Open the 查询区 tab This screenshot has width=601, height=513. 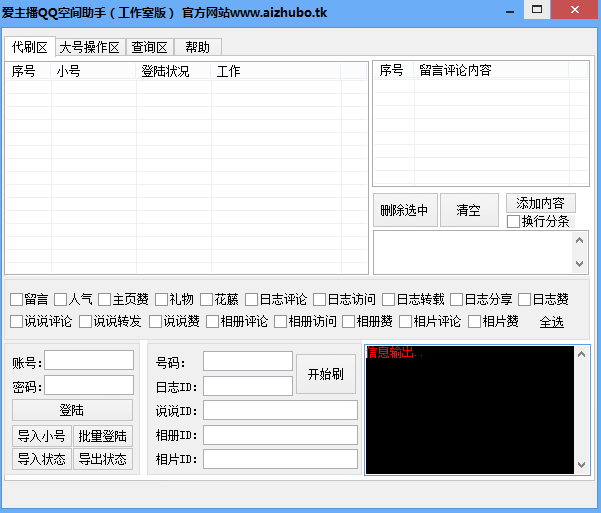149,47
